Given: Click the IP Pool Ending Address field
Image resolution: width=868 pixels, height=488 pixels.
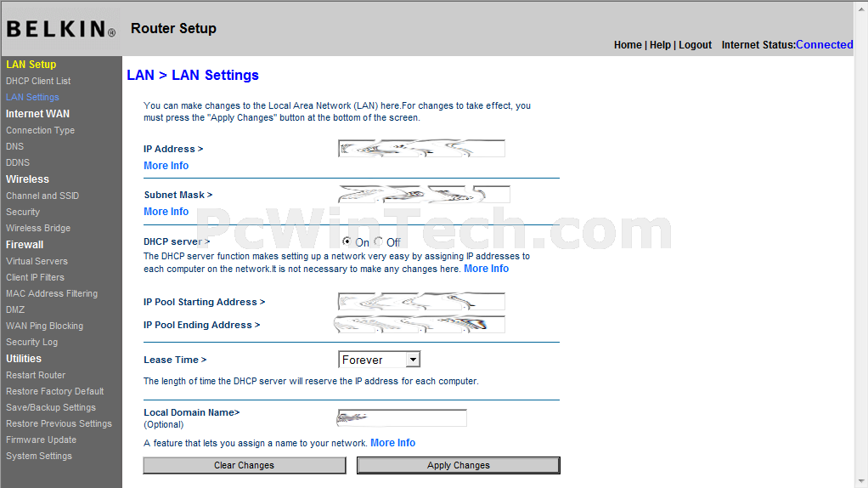Looking at the screenshot, I should 421,325.
